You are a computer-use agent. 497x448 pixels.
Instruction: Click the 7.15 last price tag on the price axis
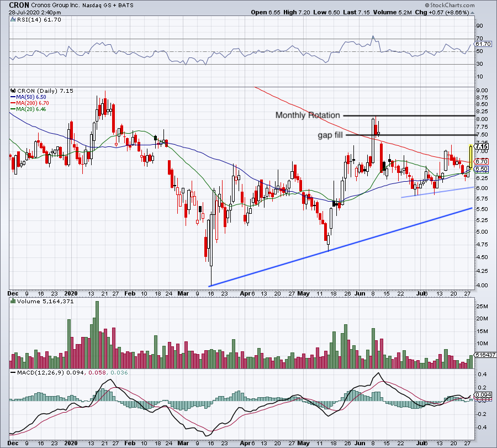click(x=482, y=146)
